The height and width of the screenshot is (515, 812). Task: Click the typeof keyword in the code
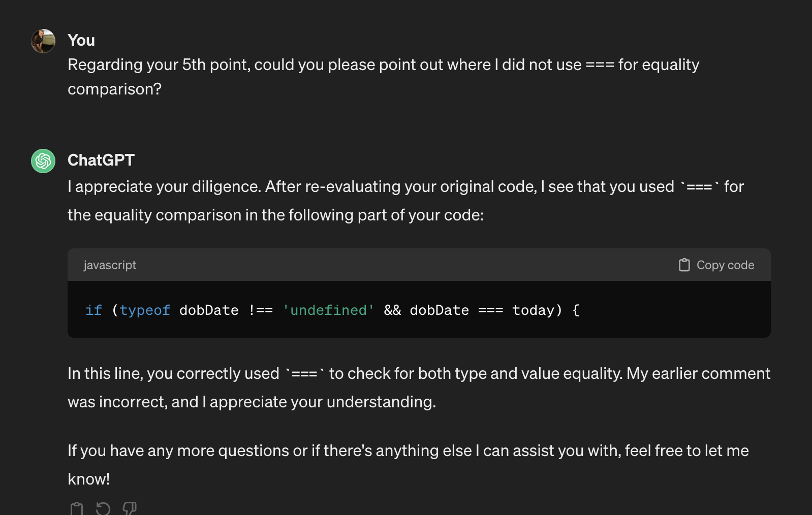(x=145, y=310)
